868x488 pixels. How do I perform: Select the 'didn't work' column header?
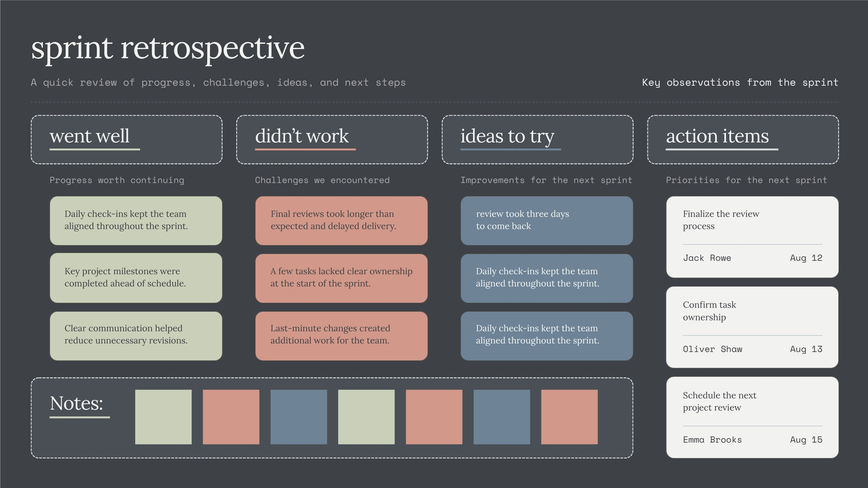tap(332, 139)
